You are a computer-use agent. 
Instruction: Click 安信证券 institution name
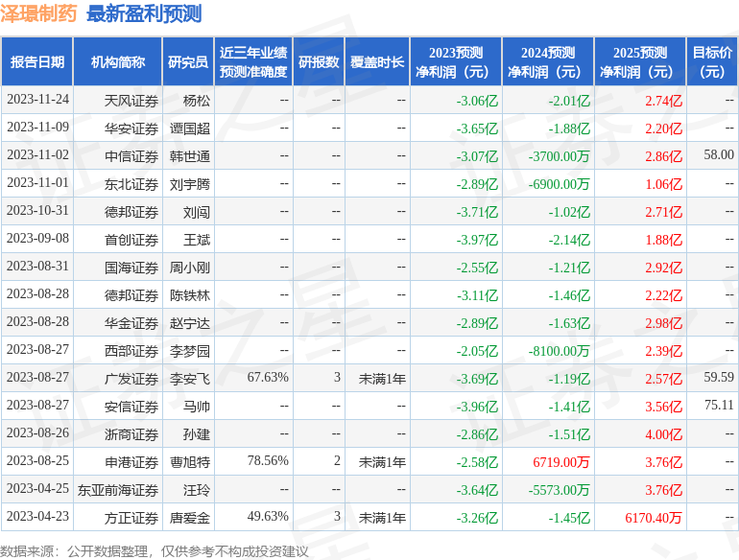pyautogui.click(x=131, y=407)
